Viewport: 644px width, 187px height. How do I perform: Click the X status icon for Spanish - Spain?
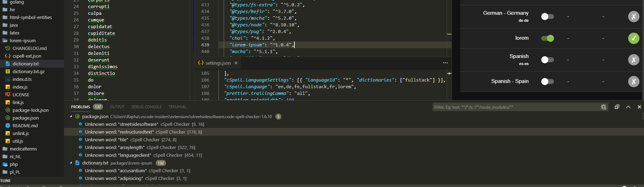click(x=633, y=82)
